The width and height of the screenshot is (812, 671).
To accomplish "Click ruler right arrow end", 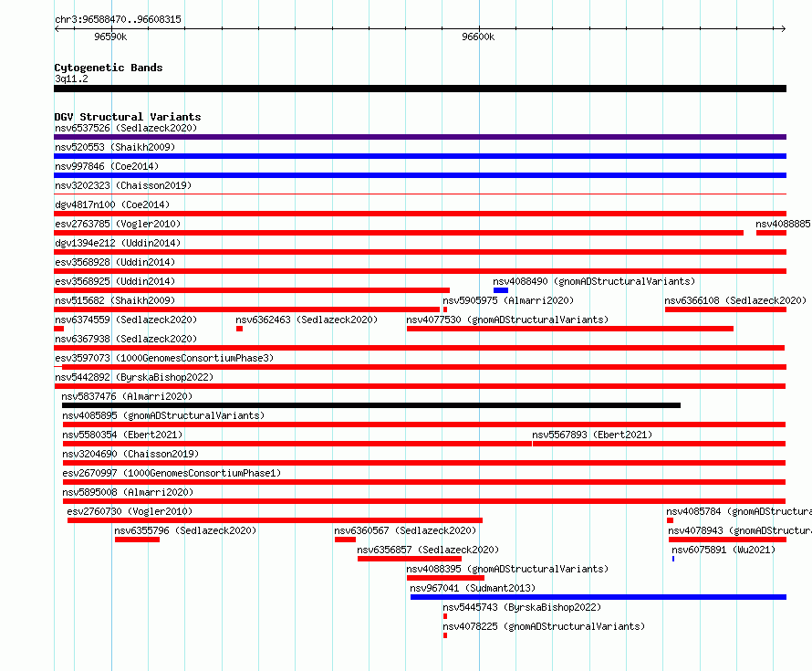I will point(783,29).
